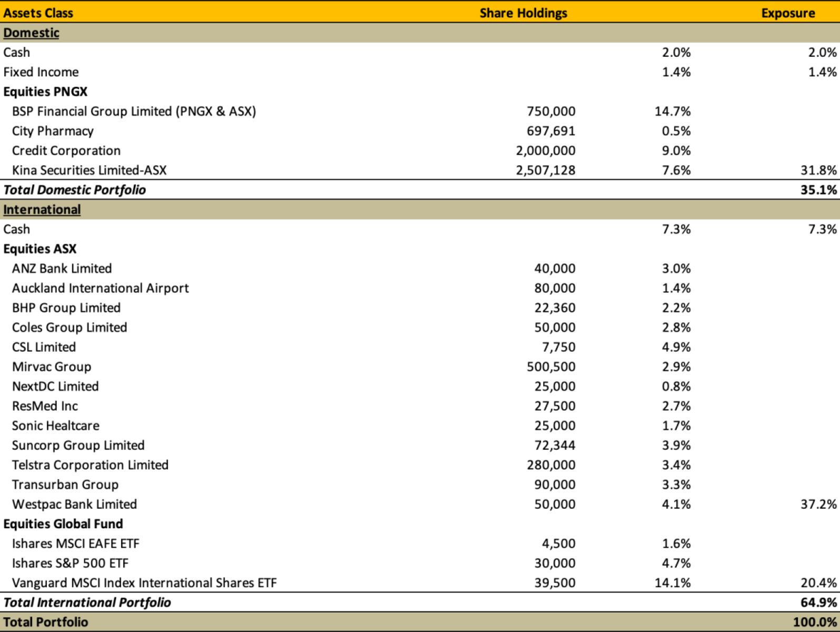Select the ResMed Inc row name

pyautogui.click(x=45, y=406)
